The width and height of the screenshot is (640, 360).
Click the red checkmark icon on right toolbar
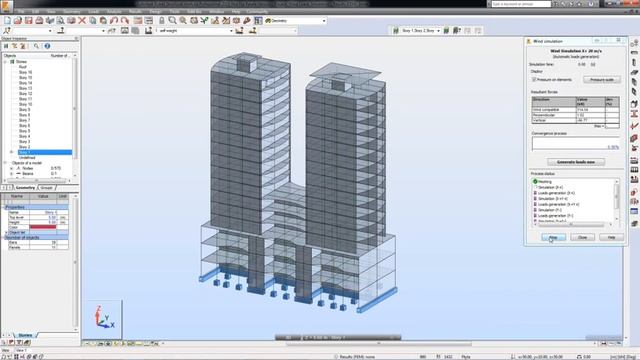tap(634, 126)
